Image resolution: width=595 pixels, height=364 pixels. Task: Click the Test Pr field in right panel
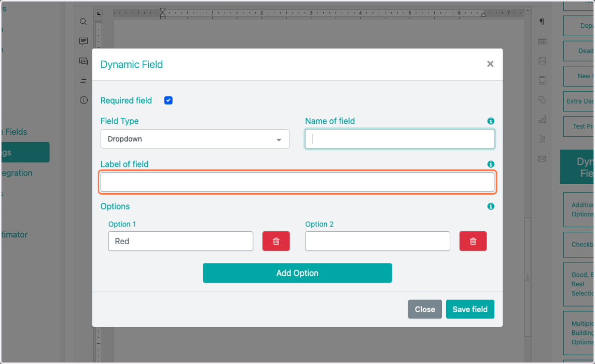579,126
